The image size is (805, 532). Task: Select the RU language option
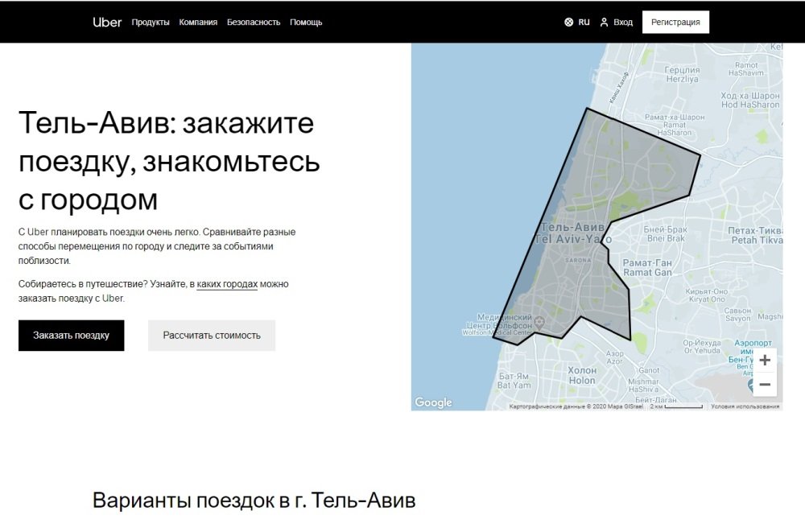pos(584,22)
